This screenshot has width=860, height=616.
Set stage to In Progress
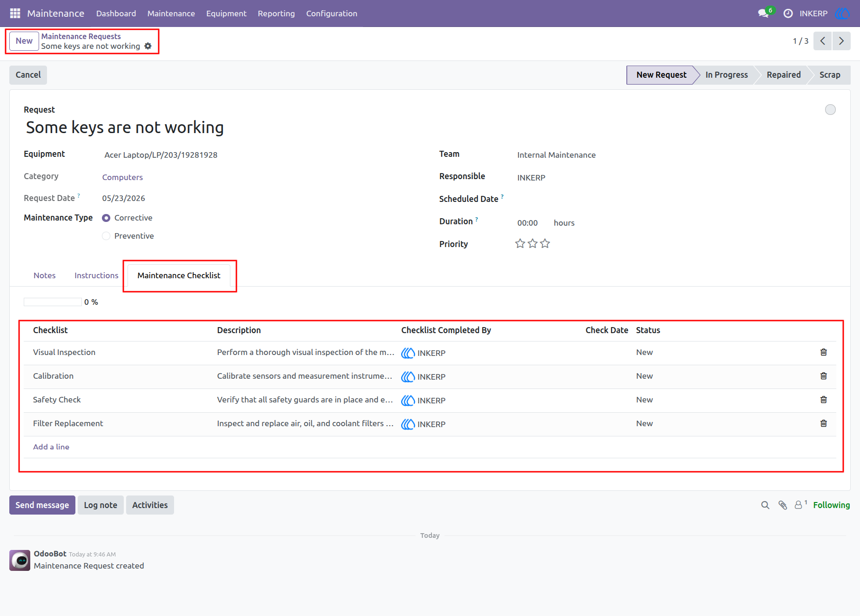click(726, 75)
